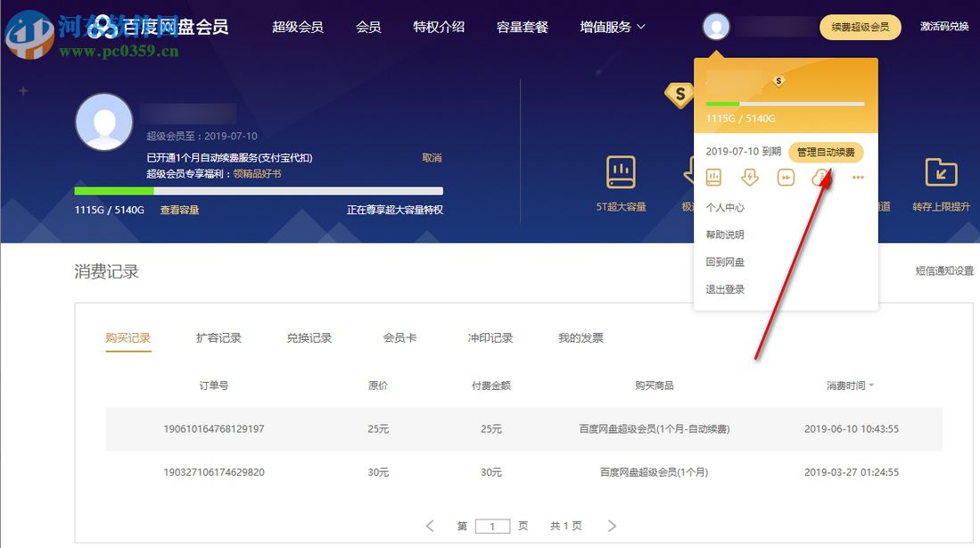This screenshot has height=548, width=980.
Task: Select 个人中心 from the user menu
Action: 728,206
